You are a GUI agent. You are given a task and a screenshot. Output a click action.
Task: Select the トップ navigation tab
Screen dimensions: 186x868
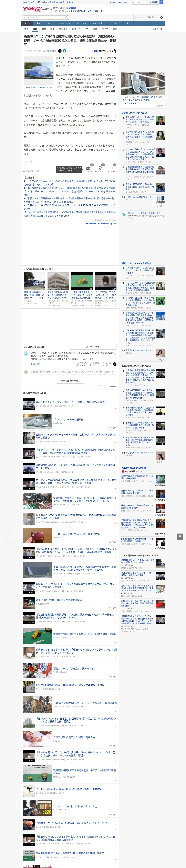click(27, 23)
